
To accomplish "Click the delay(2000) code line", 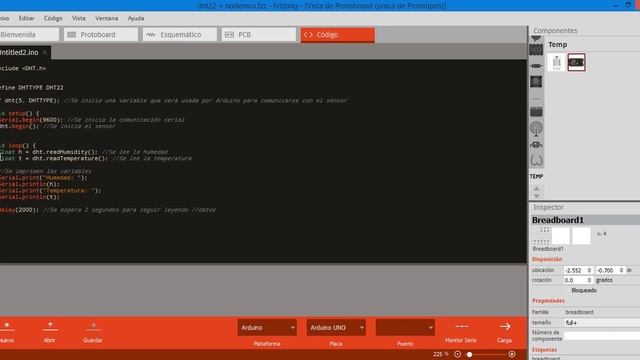I will 108,210.
